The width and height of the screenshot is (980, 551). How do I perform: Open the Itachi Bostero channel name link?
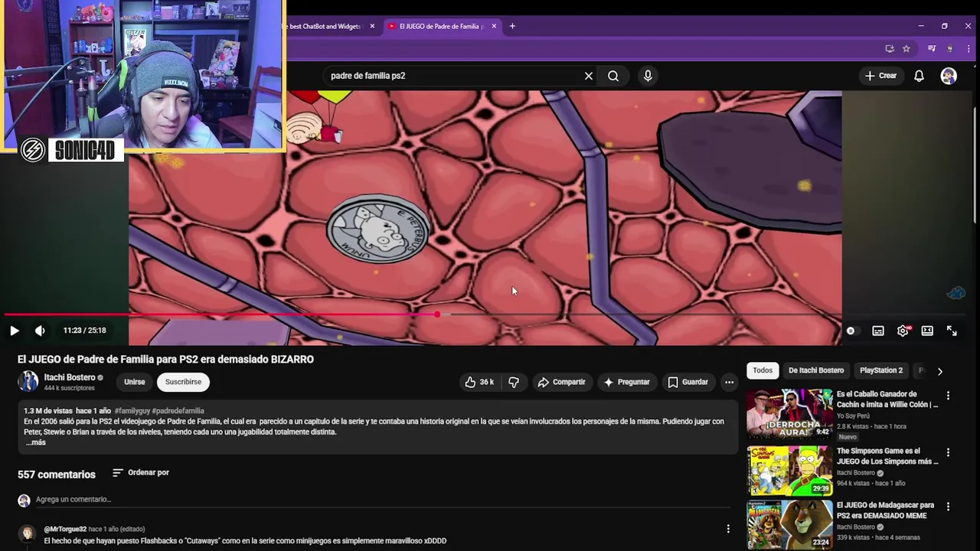(70, 377)
